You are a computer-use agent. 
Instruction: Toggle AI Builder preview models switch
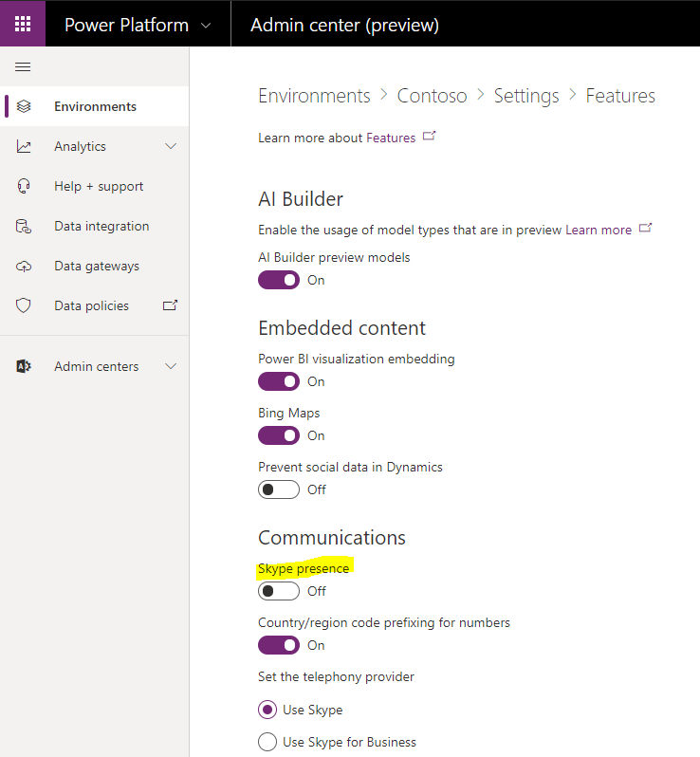(x=279, y=280)
